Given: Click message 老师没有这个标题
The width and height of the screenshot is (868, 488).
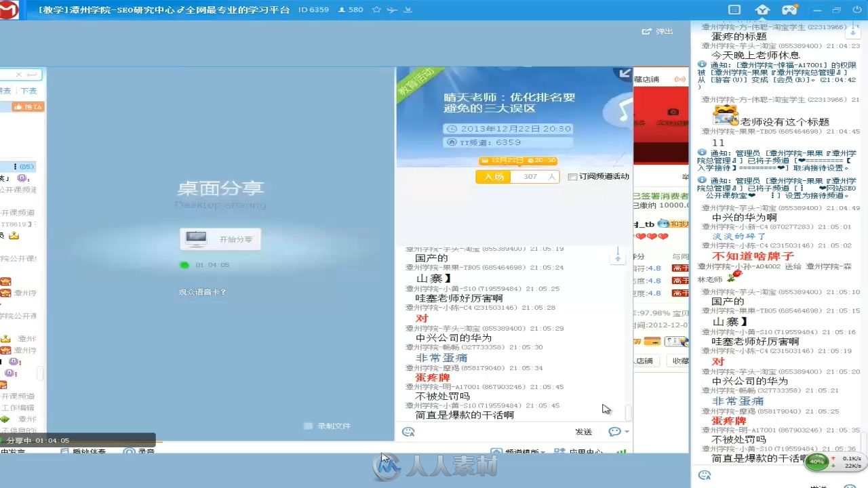Looking at the screenshot, I should click(785, 122).
